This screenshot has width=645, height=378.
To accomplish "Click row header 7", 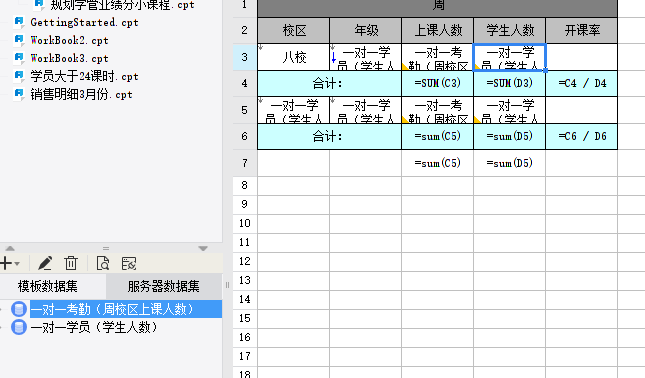I will click(245, 163).
